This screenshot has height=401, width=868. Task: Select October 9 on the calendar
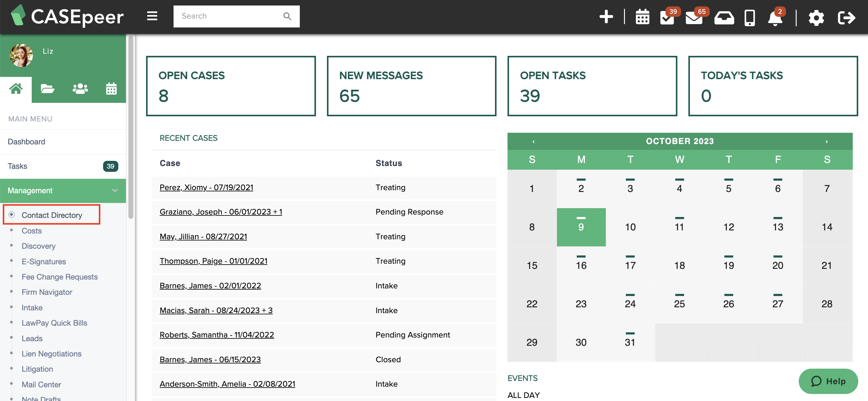click(x=581, y=227)
